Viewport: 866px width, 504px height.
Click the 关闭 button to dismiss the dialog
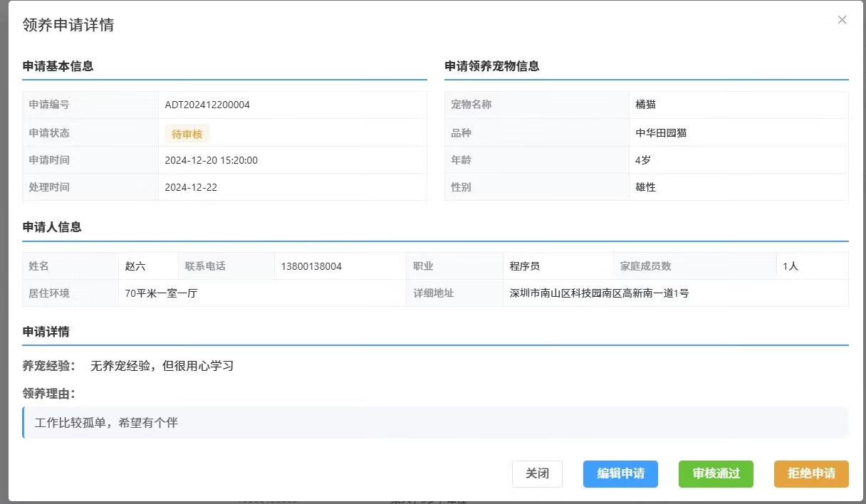(537, 473)
